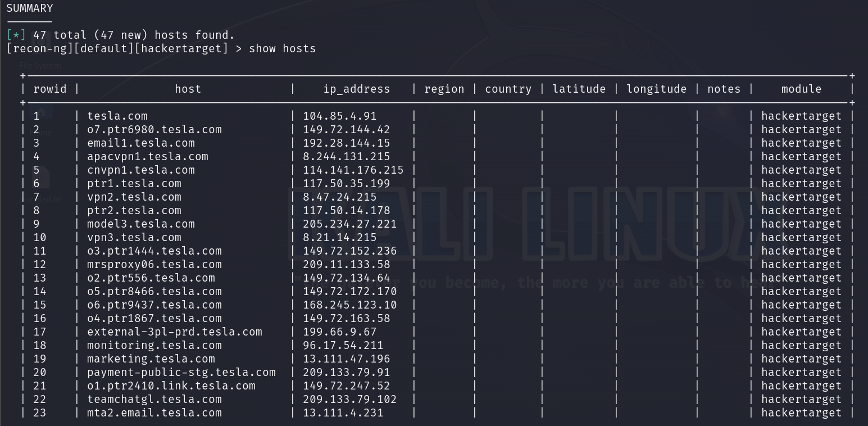Click the 'country' column header

[x=508, y=89]
